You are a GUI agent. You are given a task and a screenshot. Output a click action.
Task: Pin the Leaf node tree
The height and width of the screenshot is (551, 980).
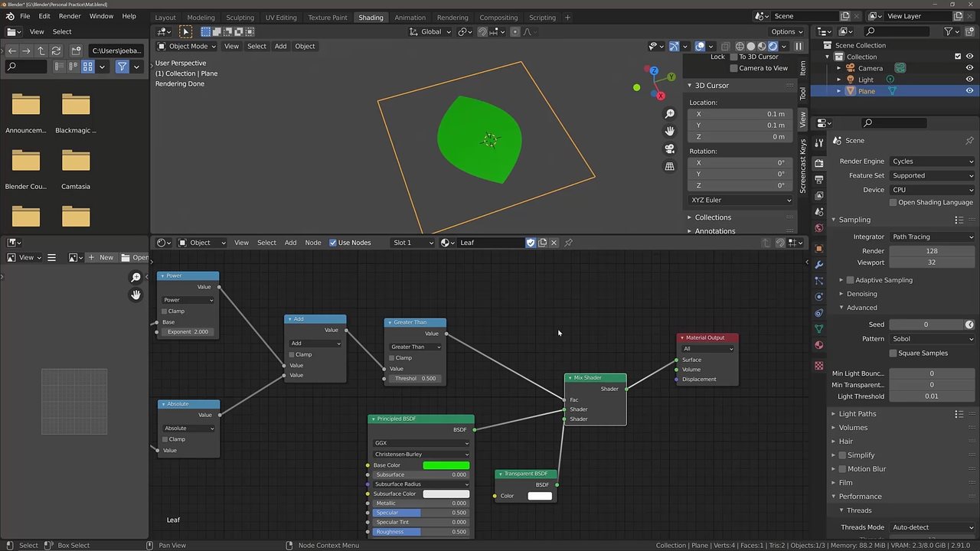coord(568,243)
